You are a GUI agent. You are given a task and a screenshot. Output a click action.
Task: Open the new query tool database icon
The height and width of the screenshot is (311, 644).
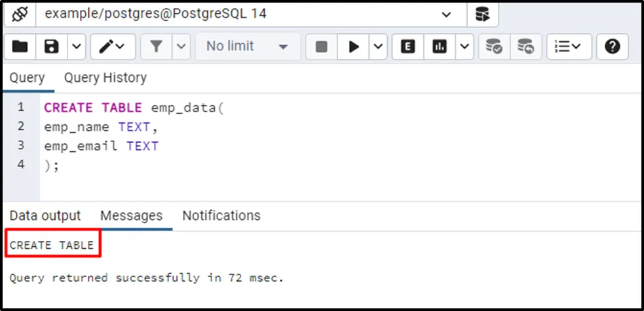pos(482,14)
